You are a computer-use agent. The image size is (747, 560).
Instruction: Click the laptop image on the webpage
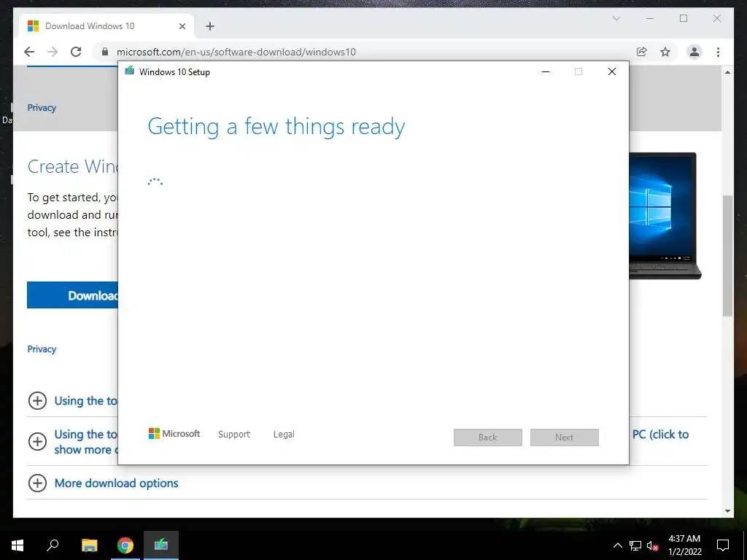(665, 216)
